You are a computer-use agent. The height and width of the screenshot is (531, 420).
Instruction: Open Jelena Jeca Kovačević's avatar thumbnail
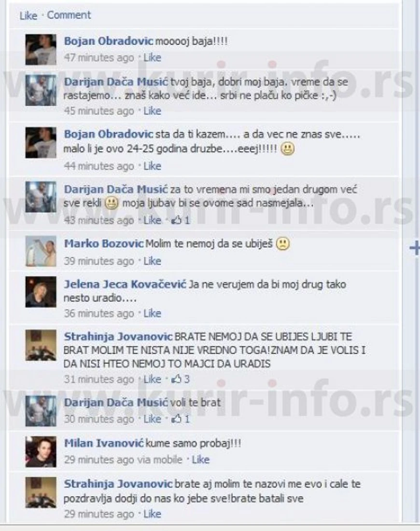tap(41, 291)
